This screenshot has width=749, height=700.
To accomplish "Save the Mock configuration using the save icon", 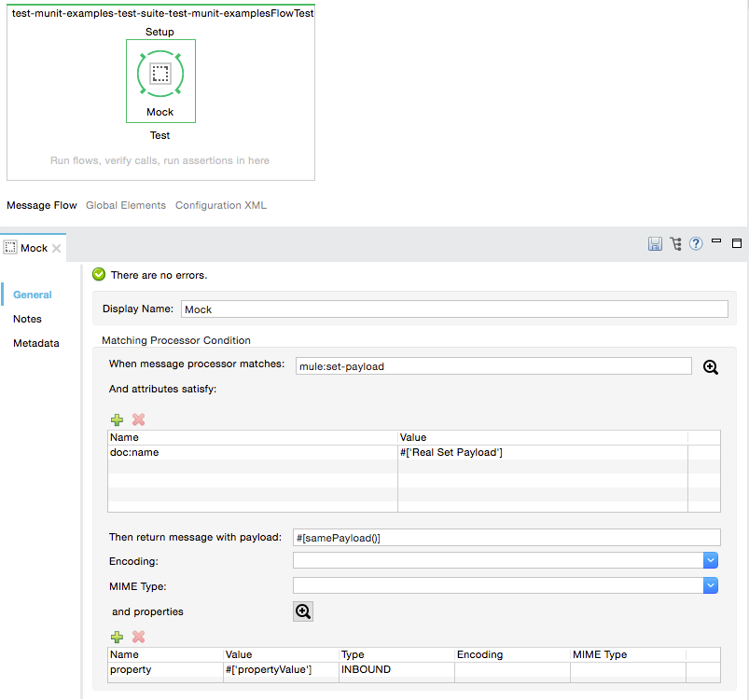I will (x=655, y=242).
